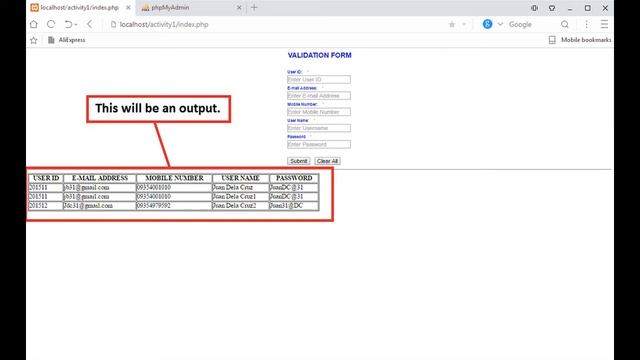
Task: Click the USER ID column header
Action: [x=46, y=178]
